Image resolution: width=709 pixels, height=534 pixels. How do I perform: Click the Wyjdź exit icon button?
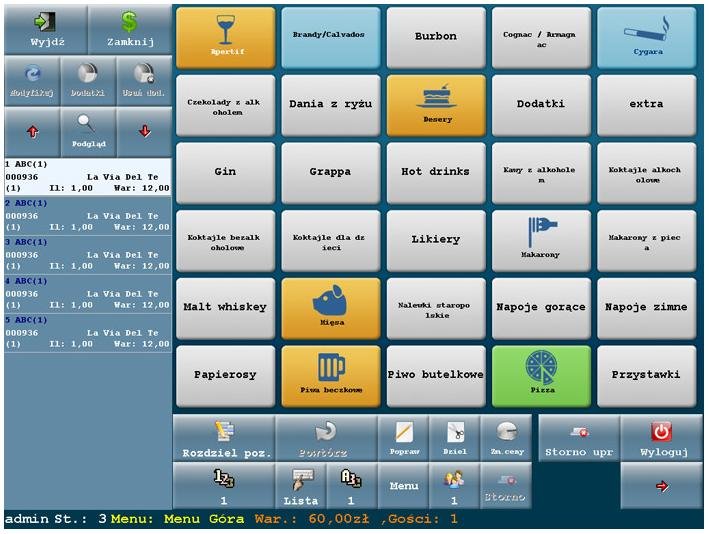tap(45, 30)
